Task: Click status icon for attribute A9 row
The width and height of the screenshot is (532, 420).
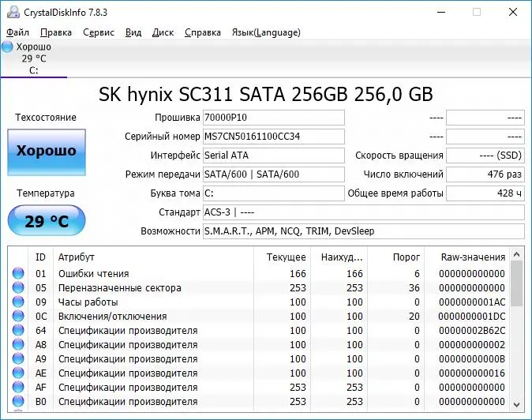Action: click(x=18, y=358)
